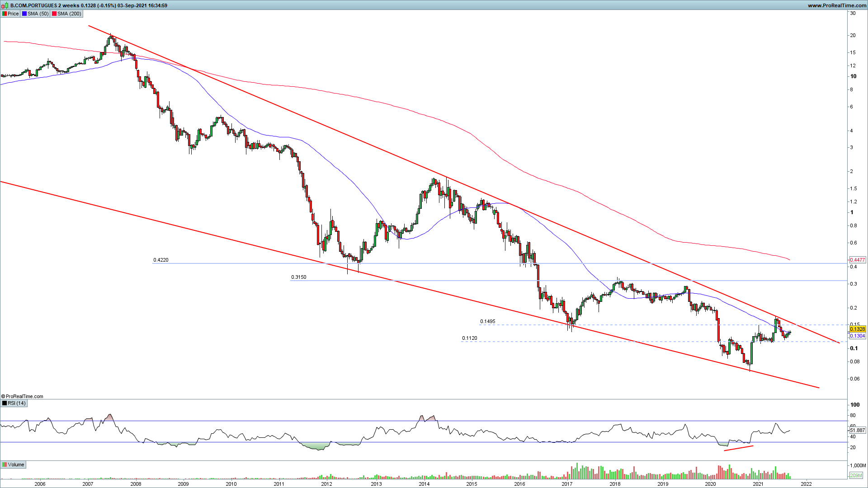The height and width of the screenshot is (488, 868).
Task: Click the 51.887 RSI value tag
Action: pyautogui.click(x=857, y=430)
